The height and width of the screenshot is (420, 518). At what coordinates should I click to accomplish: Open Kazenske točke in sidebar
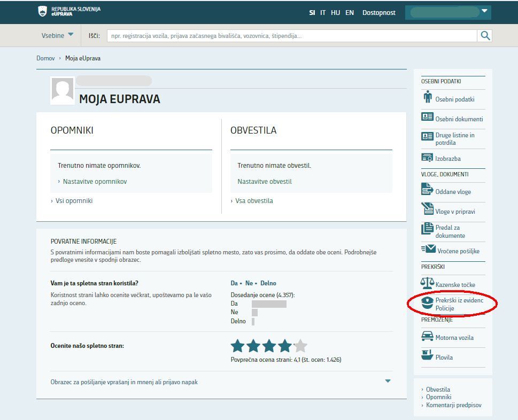(455, 285)
